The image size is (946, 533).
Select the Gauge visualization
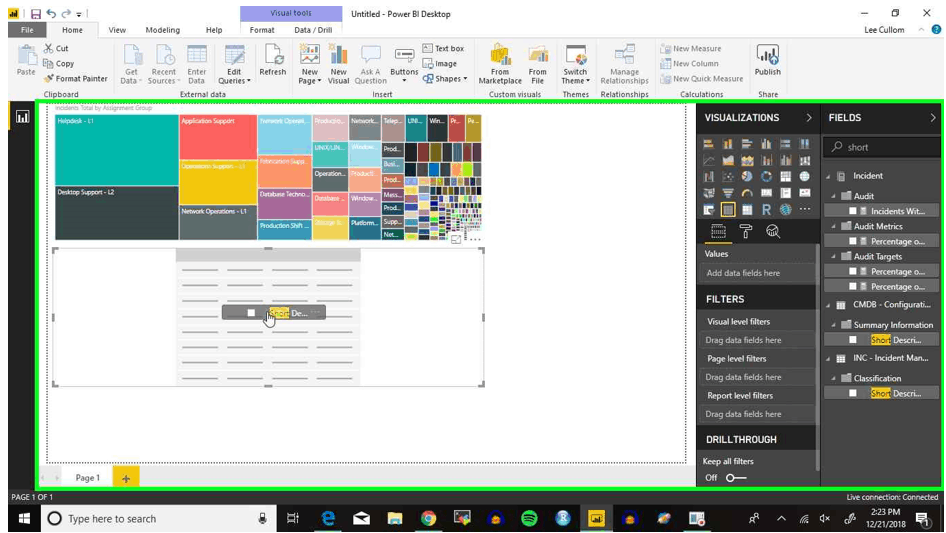(747, 193)
